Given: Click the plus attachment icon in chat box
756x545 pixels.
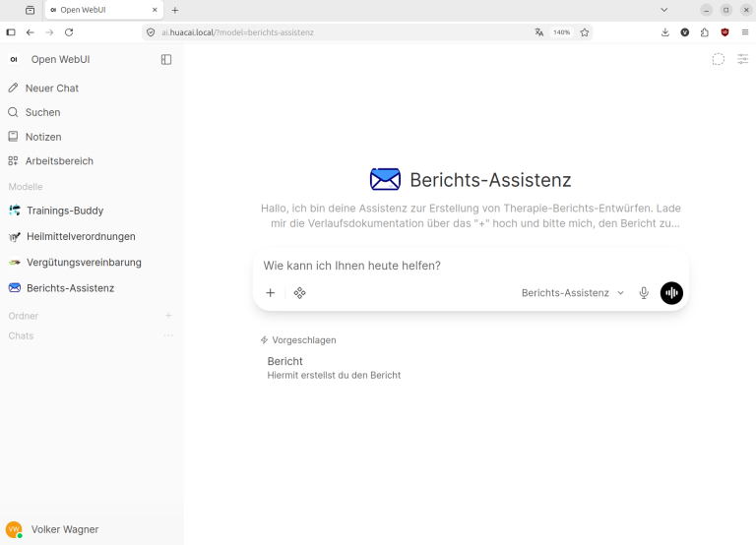Looking at the screenshot, I should pyautogui.click(x=271, y=293).
